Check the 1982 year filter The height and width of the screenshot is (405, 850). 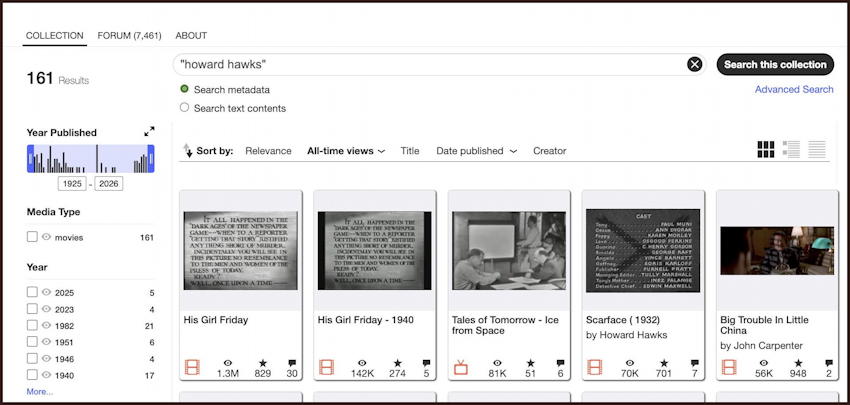pyautogui.click(x=33, y=325)
